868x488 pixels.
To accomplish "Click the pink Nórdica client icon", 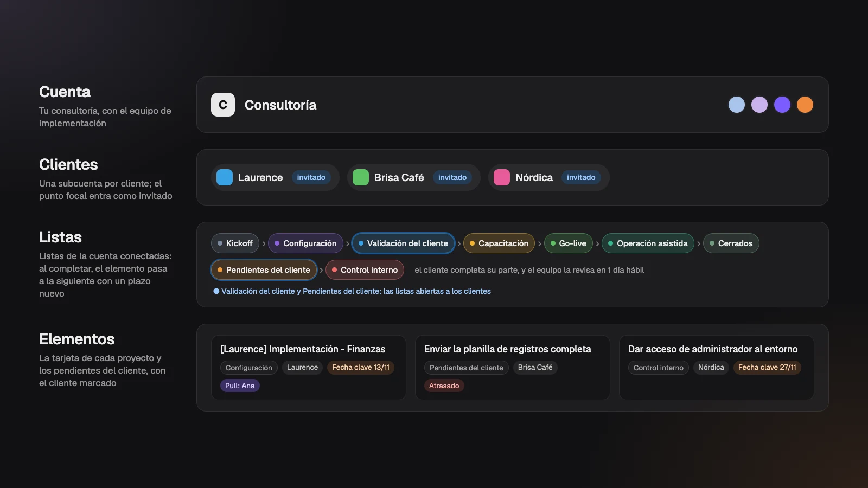I will 502,177.
